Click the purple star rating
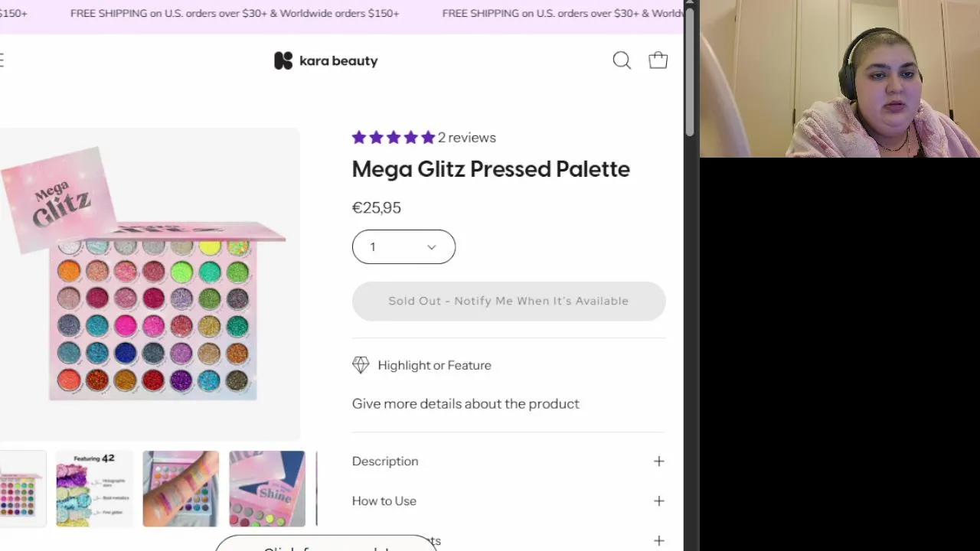 [393, 138]
